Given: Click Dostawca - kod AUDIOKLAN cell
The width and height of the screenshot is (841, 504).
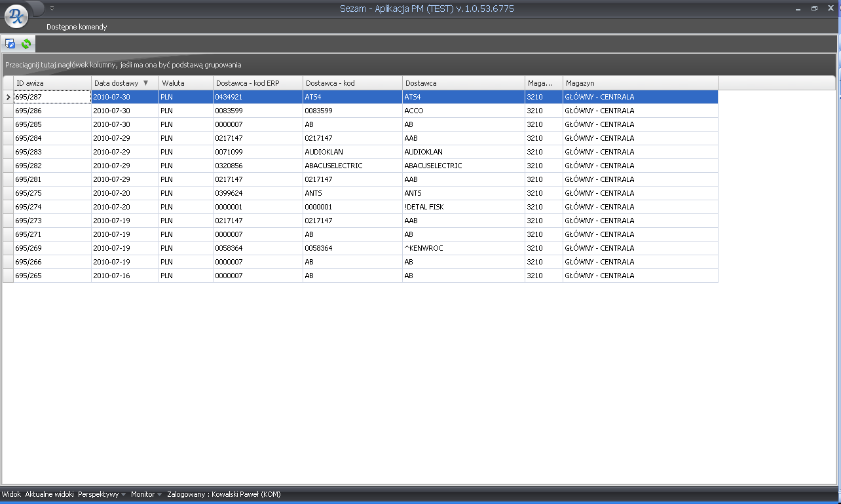Looking at the screenshot, I should pos(352,152).
